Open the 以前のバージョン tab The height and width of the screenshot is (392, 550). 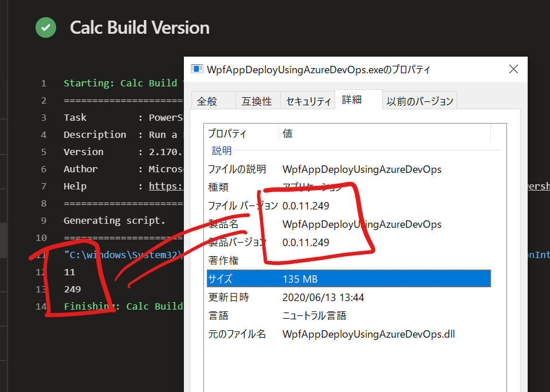pos(419,101)
